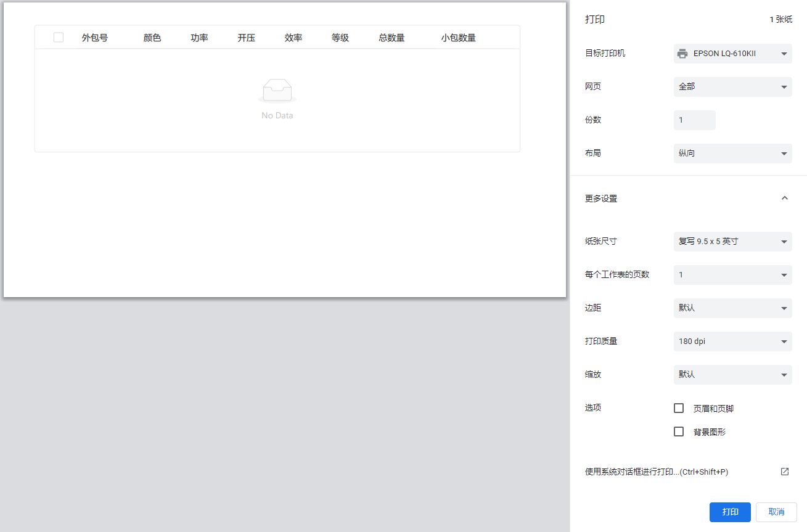Click the blue 打印 button

point(730,512)
